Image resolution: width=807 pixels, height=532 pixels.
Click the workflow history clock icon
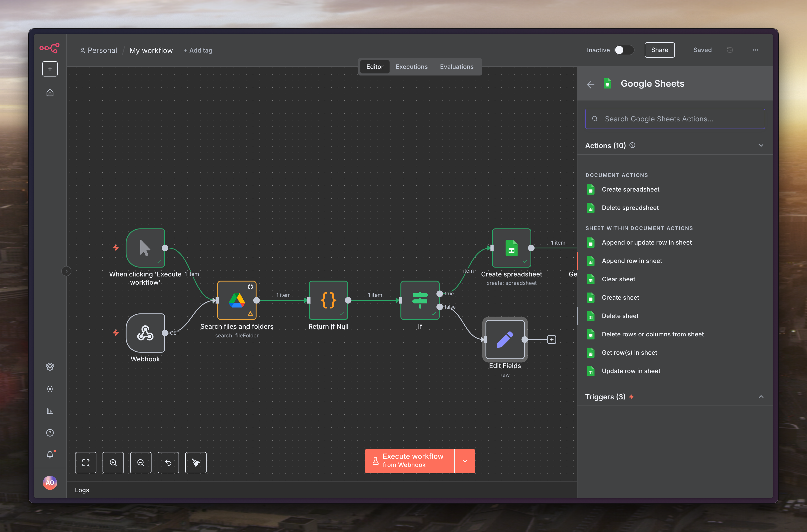730,50
